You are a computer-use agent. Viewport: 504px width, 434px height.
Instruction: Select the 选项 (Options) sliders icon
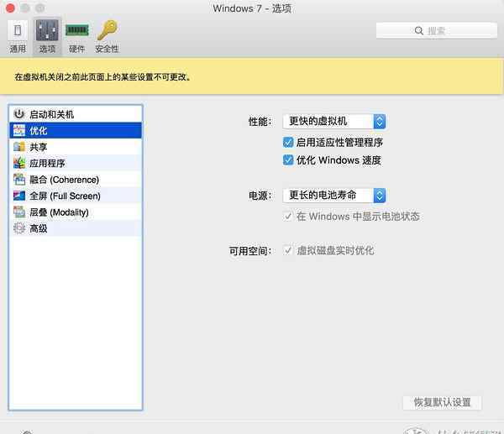point(47,31)
